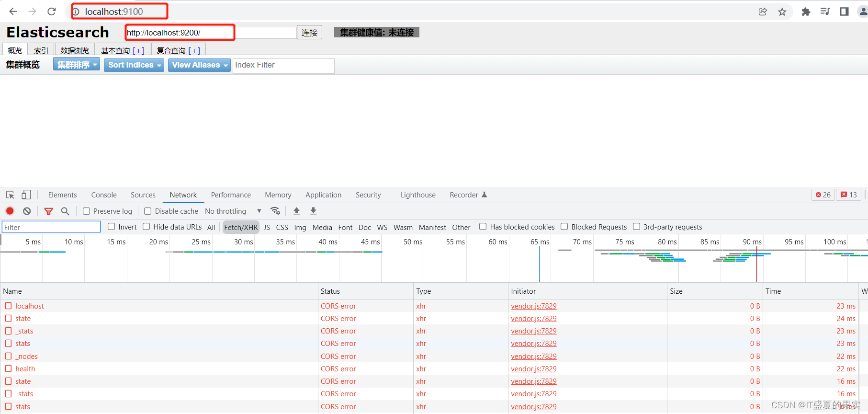The height and width of the screenshot is (414, 868).
Task: Reload the page with the refresh icon
Action: click(x=52, y=11)
